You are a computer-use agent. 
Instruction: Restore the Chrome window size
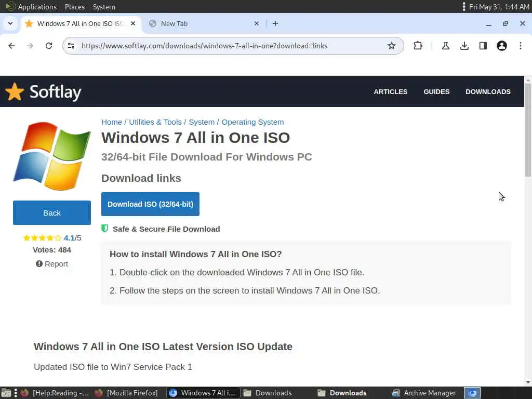point(506,23)
